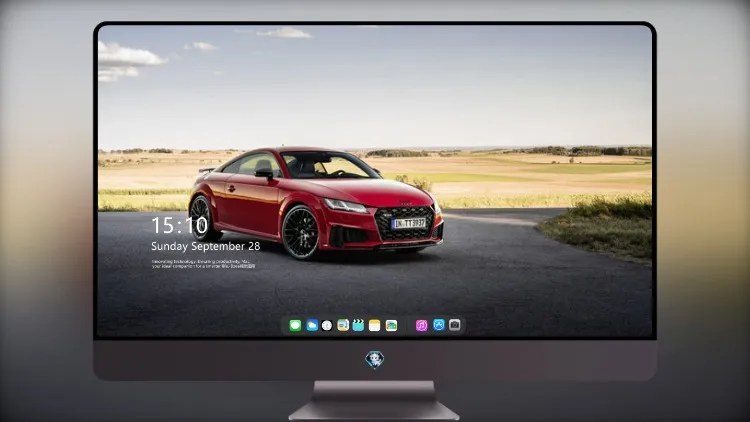
Task: Open the Weather app in dock
Action: 312,325
